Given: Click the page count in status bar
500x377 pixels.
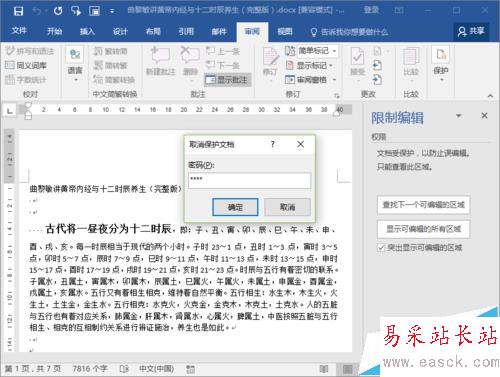Looking at the screenshot, I should (33, 369).
